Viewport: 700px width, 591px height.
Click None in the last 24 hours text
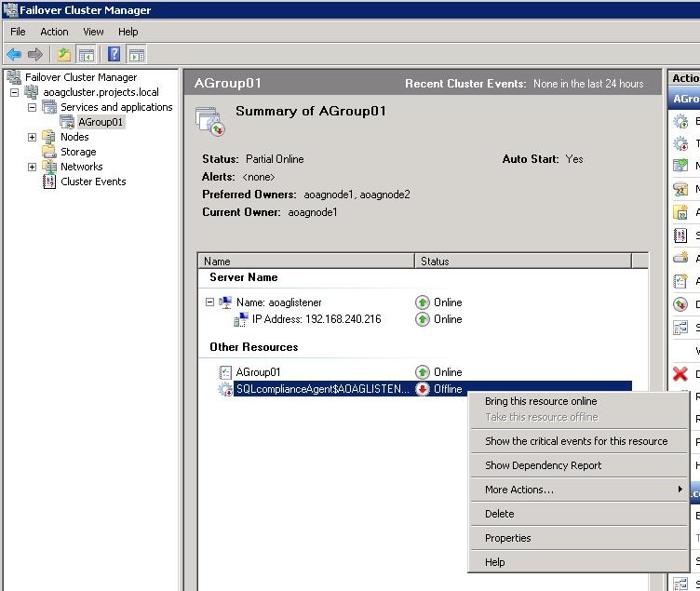point(588,84)
